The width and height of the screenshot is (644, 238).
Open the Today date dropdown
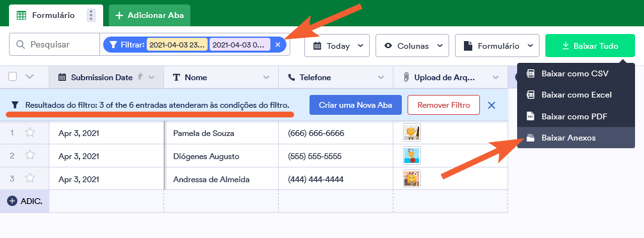337,46
